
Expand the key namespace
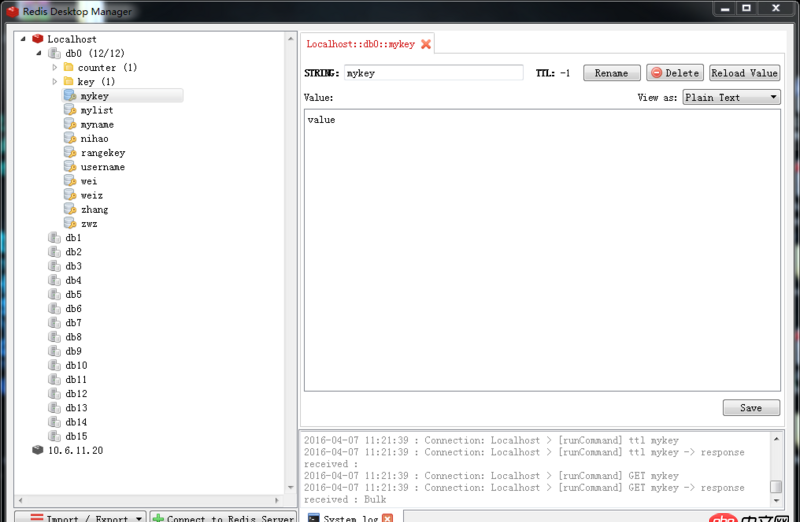pos(55,82)
